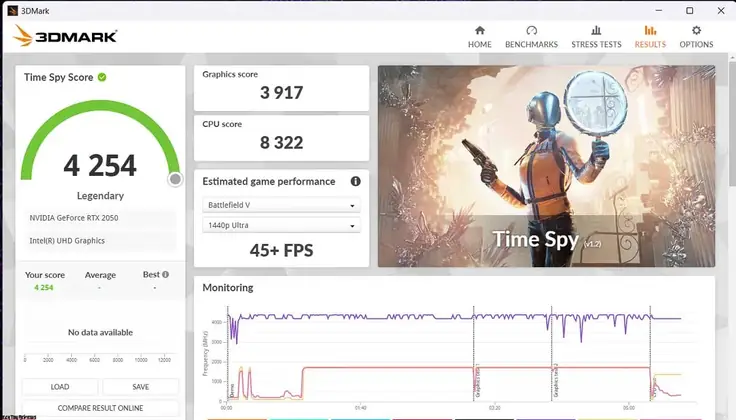Click the Time Spy benchmark thumbnail image
This screenshot has width=736, height=420.
(546, 166)
